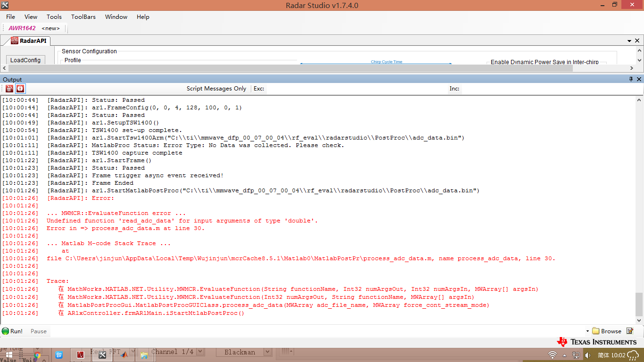Click the Wi-Fi icon in system tray

[x=552, y=355]
